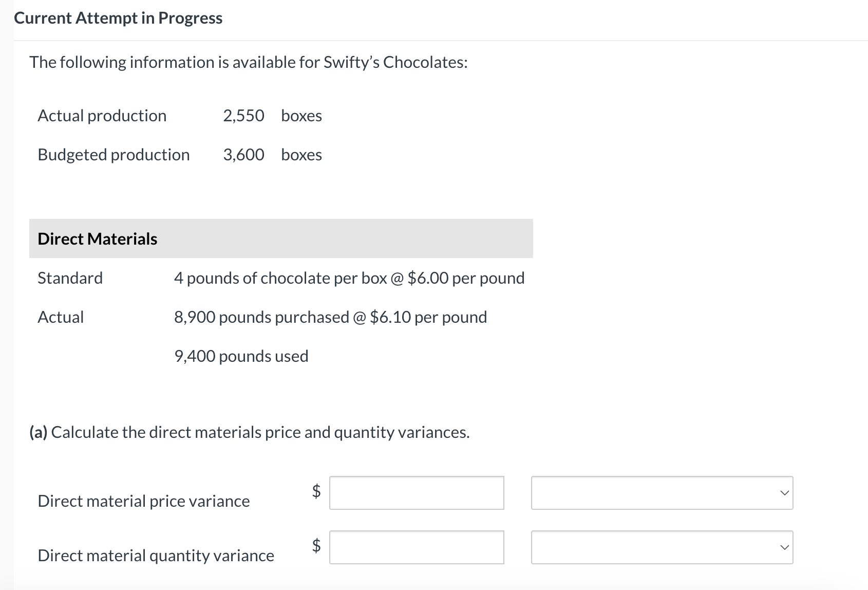This screenshot has height=590, width=868.
Task: Click the dollar sign beside price variance field
Action: point(317,491)
